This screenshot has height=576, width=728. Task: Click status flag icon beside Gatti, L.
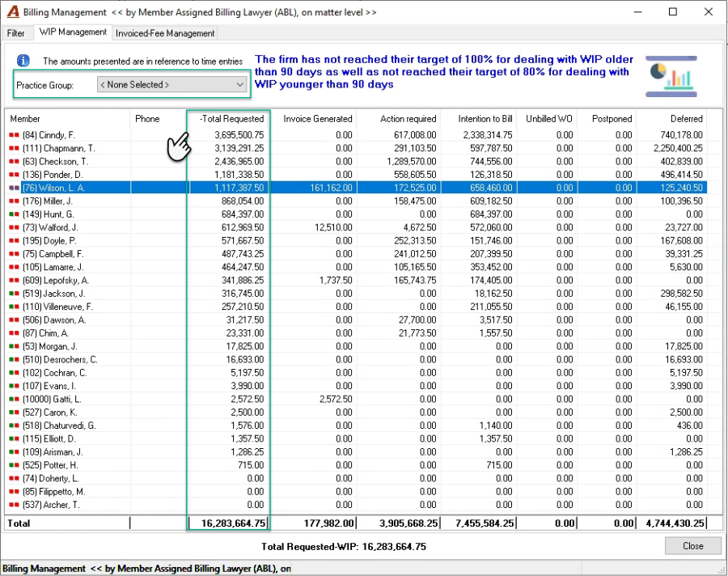point(14,399)
